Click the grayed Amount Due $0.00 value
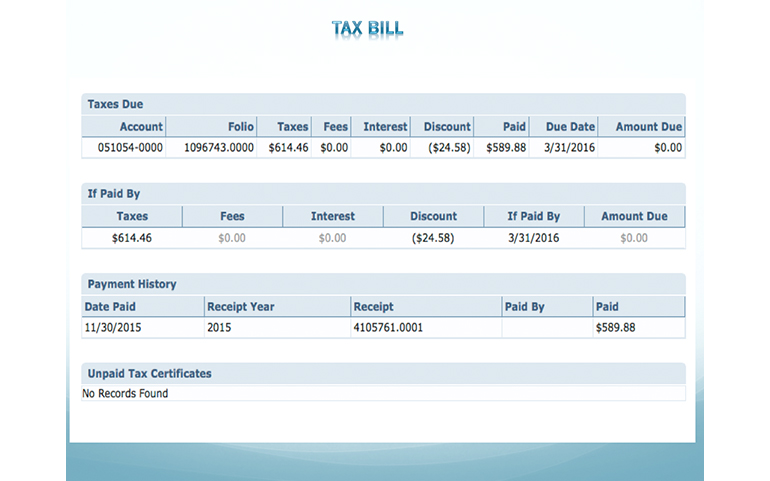 click(x=634, y=238)
